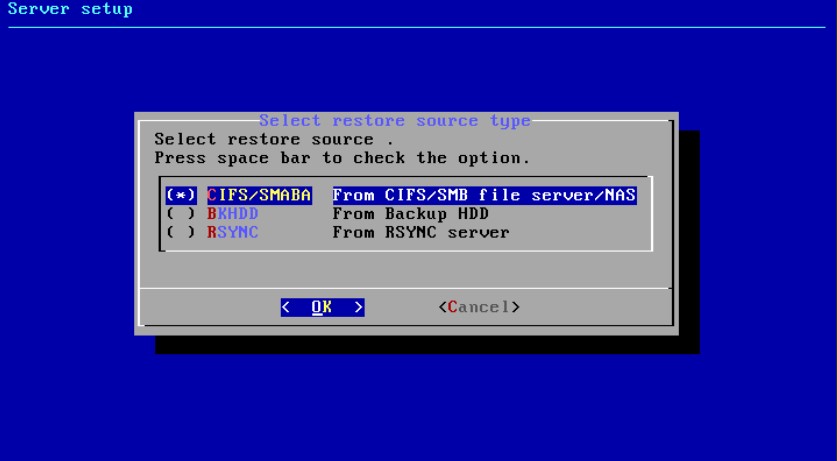Choose the BKHDD option label
The height and width of the screenshot is (461, 837).
pyautogui.click(x=230, y=214)
